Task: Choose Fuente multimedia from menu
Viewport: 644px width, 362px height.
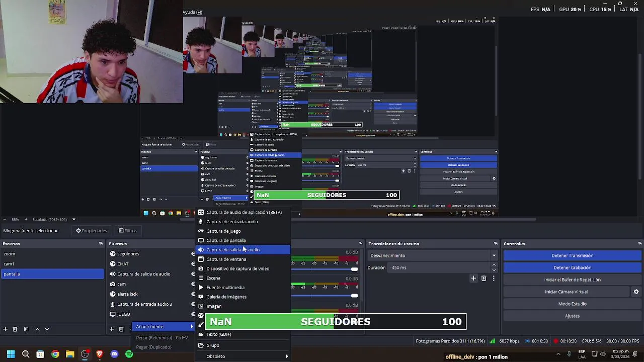Action: pos(243,288)
